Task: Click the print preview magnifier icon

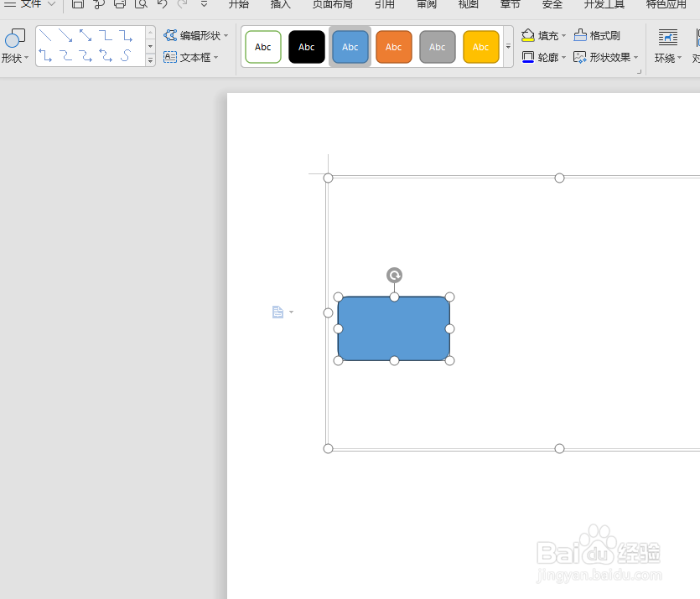Action: pyautogui.click(x=141, y=4)
